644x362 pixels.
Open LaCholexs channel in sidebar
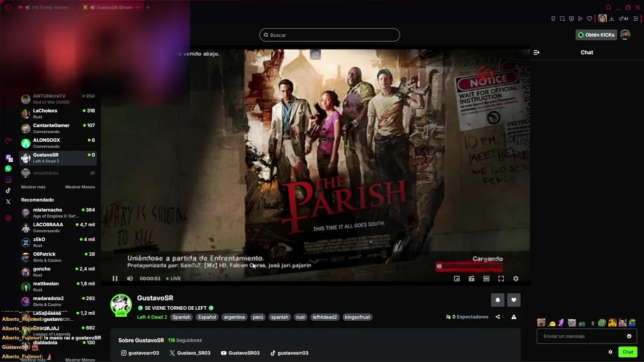(x=58, y=114)
